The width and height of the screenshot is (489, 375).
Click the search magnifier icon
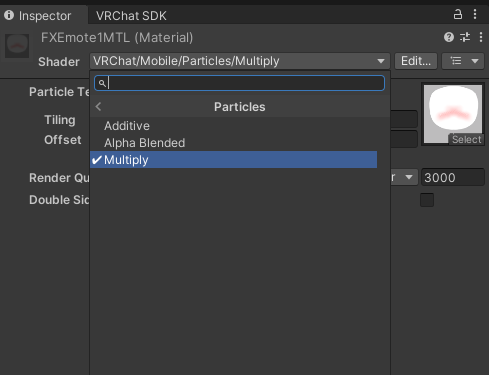(x=102, y=83)
